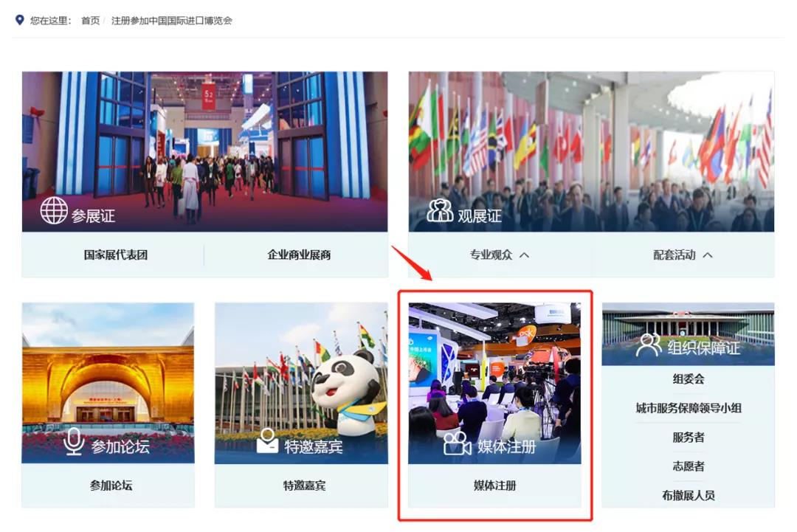Click the people icon beside 观展证
The image size is (797, 532).
(x=440, y=211)
